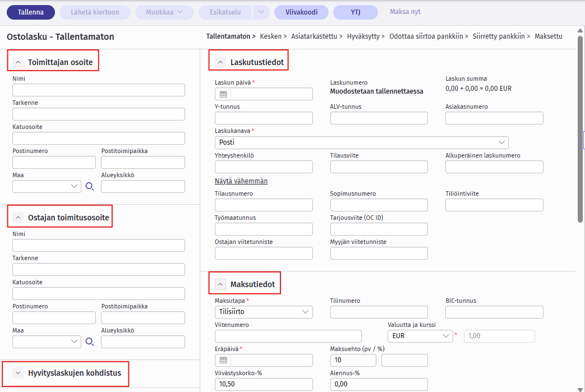
Task: Collapse the Maksutiedot section
Action: 220,284
